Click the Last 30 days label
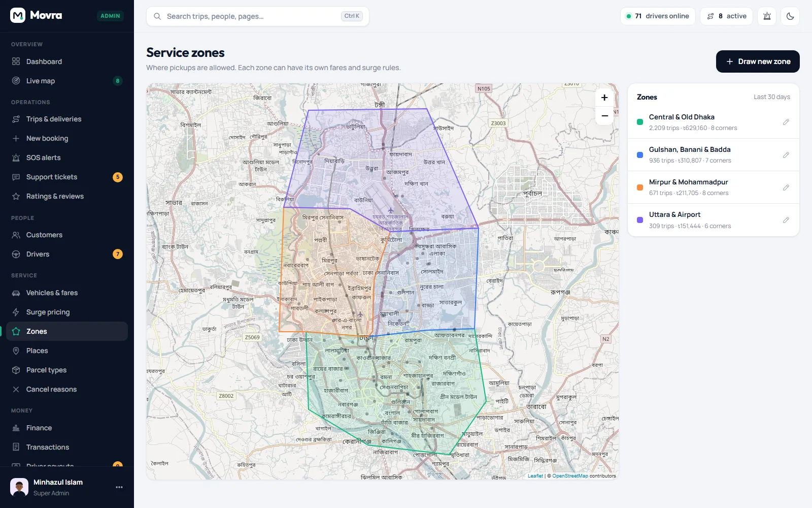The image size is (812, 508). (771, 97)
